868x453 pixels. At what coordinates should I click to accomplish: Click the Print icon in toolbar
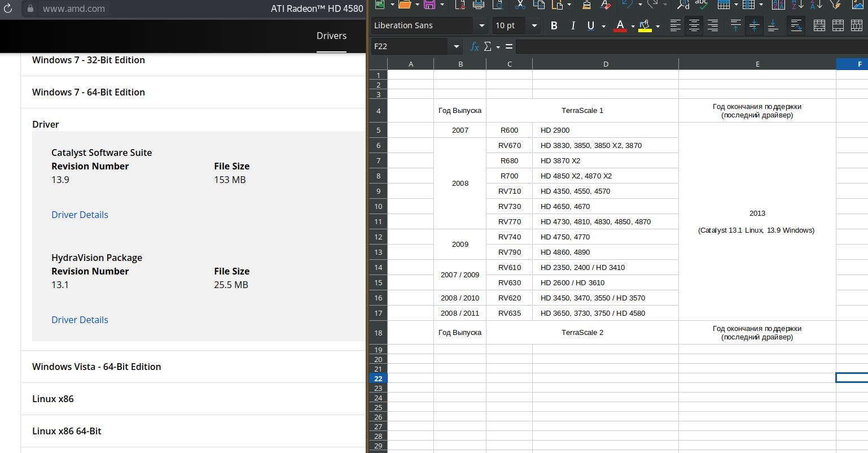pyautogui.click(x=478, y=5)
